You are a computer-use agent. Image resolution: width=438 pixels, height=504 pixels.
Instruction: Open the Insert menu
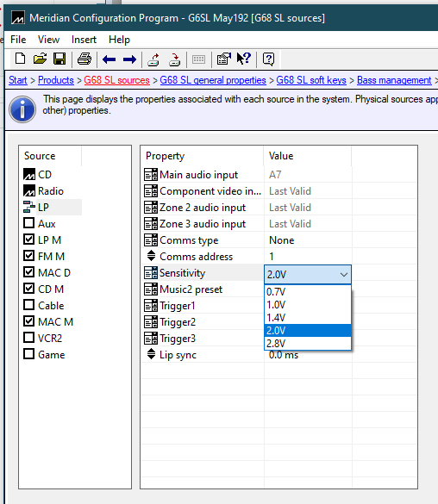84,40
